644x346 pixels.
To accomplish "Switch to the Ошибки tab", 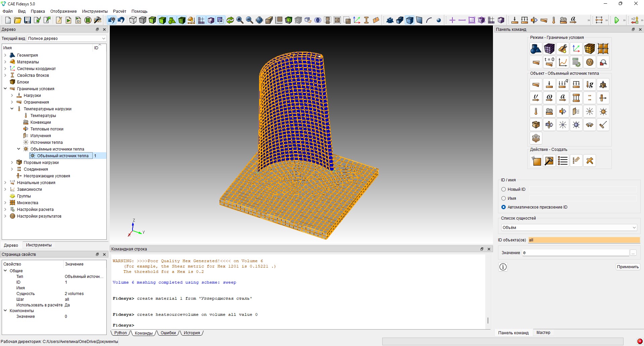I will (168, 333).
